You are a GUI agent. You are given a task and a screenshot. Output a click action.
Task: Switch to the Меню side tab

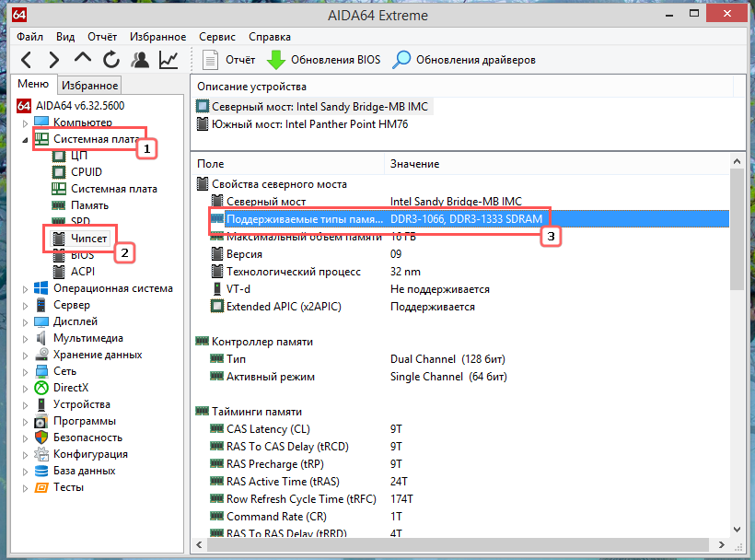pos(33,84)
